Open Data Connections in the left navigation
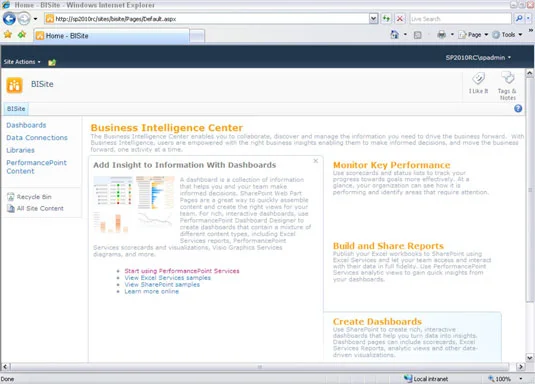 coord(37,138)
